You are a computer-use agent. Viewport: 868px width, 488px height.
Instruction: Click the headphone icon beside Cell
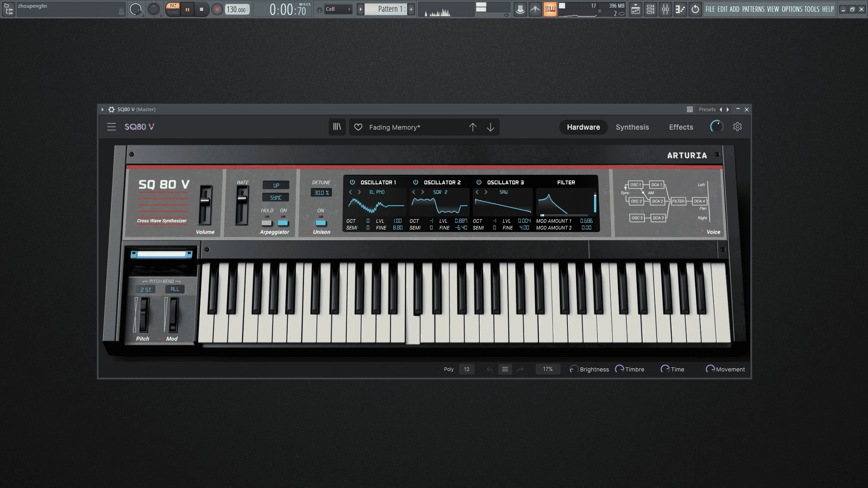[320, 9]
